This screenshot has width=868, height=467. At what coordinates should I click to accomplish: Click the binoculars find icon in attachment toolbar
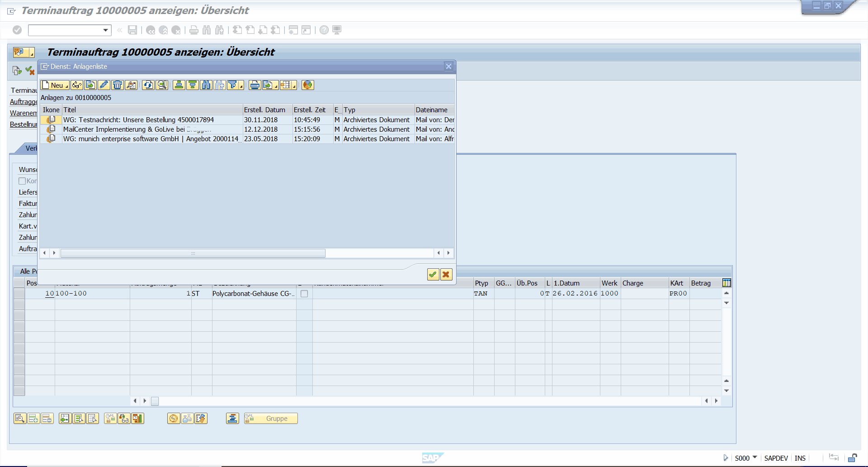(206, 85)
